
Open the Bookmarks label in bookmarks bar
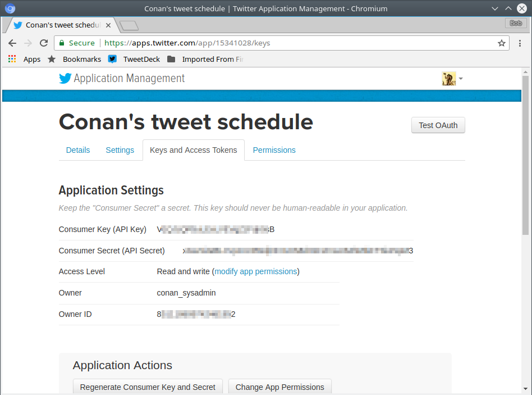point(82,59)
